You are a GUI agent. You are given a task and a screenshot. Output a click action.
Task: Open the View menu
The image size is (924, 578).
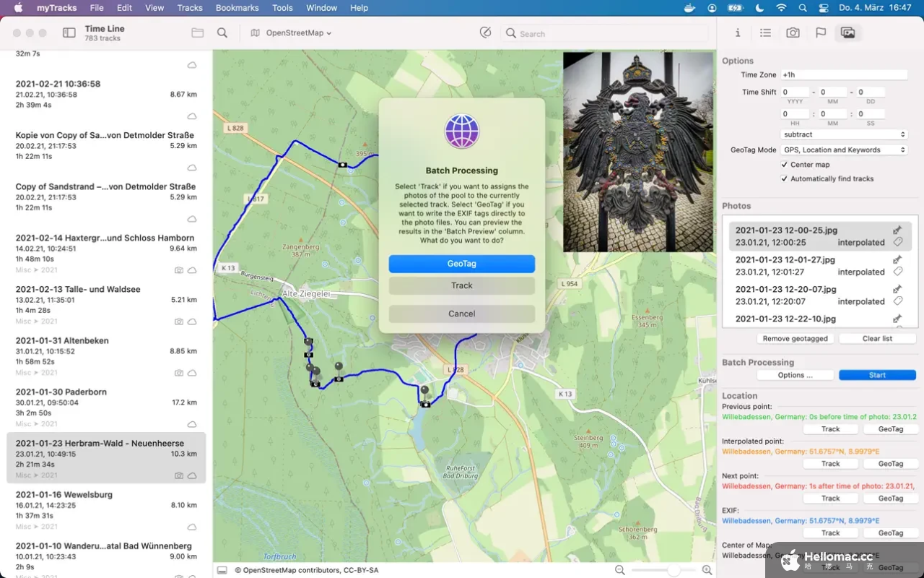[x=154, y=8]
